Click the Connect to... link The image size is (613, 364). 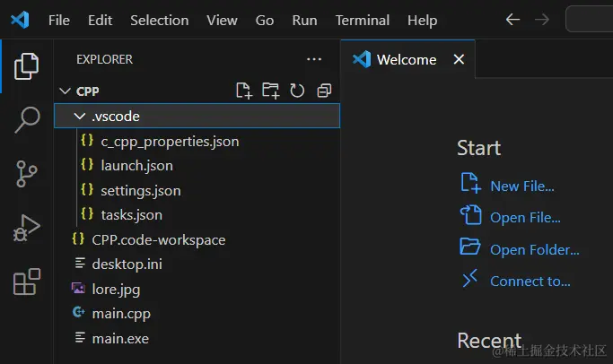point(530,282)
